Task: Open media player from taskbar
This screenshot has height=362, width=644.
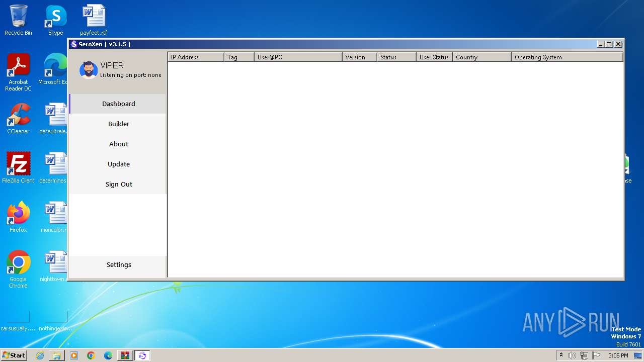Action: [74, 355]
